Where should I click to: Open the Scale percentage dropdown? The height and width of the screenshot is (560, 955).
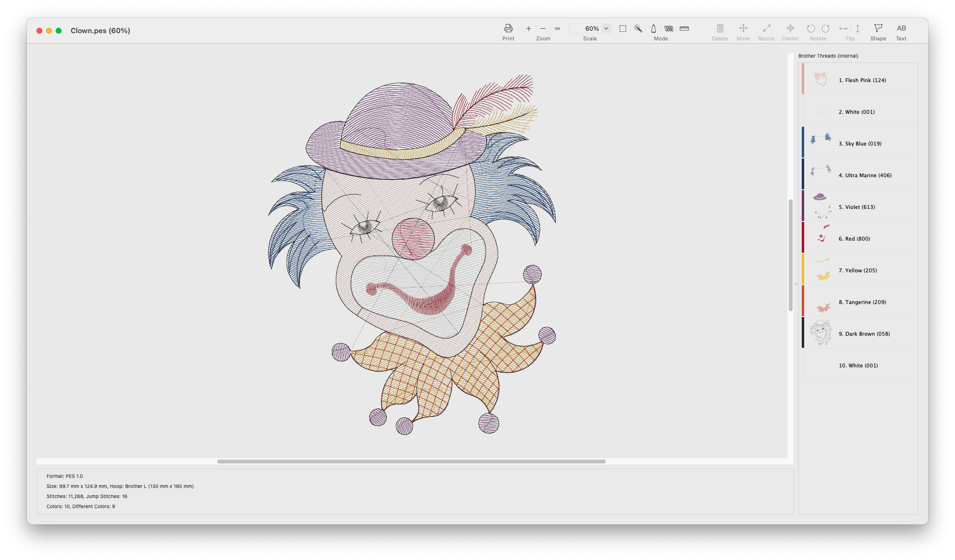[606, 29]
